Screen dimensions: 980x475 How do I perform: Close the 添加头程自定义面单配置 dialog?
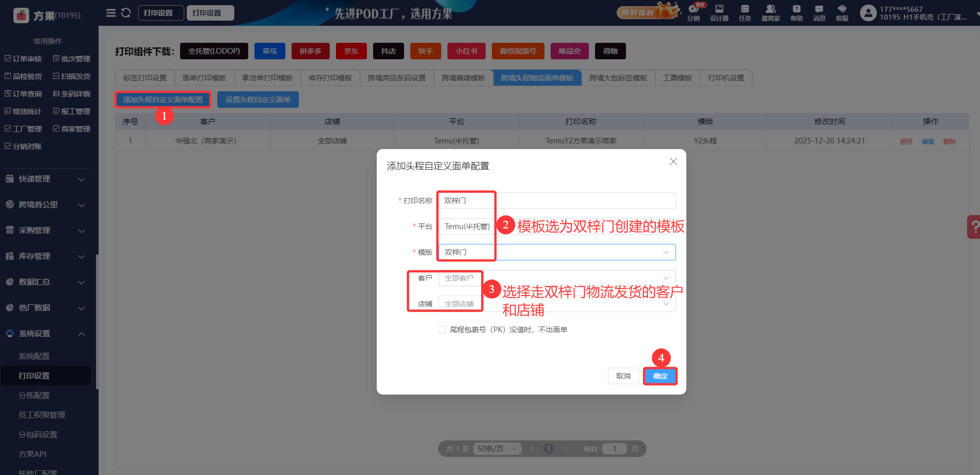(x=673, y=161)
